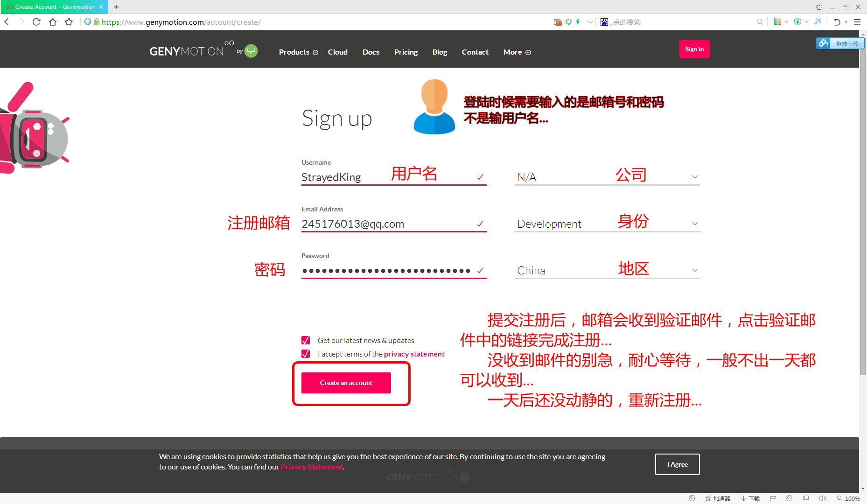This screenshot has width=867, height=504.
Task: Click the Sign in button
Action: [694, 49]
